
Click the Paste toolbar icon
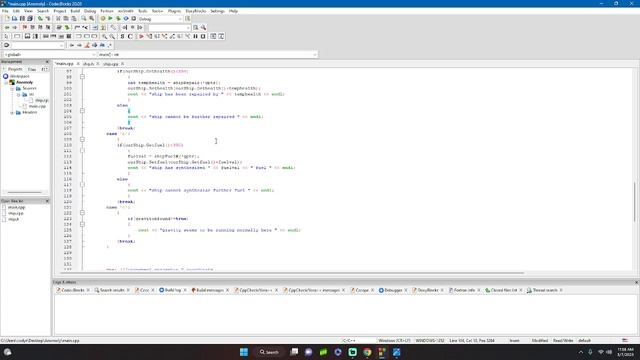click(73, 19)
